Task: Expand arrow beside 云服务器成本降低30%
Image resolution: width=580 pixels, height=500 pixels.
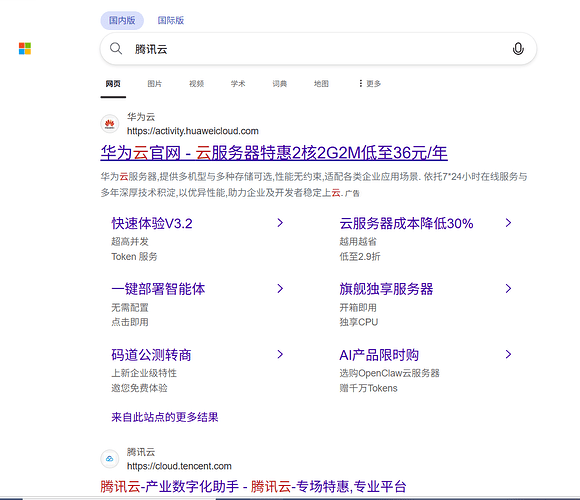Action: [x=508, y=223]
